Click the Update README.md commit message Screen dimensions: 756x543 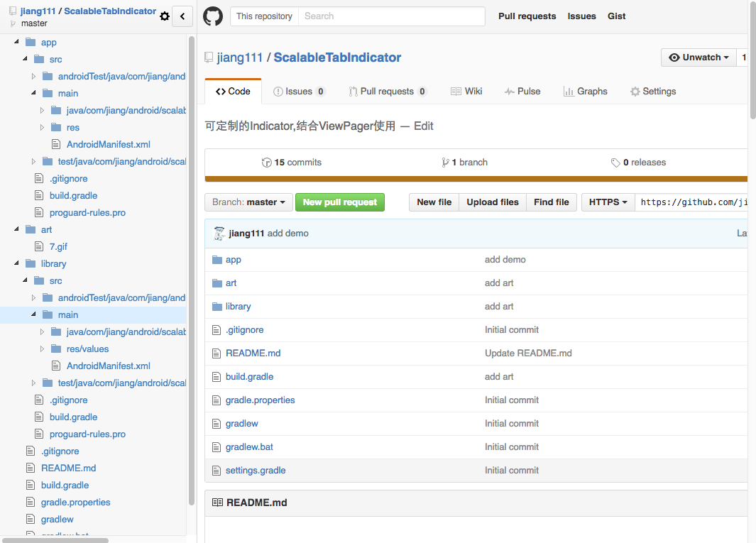tap(528, 353)
